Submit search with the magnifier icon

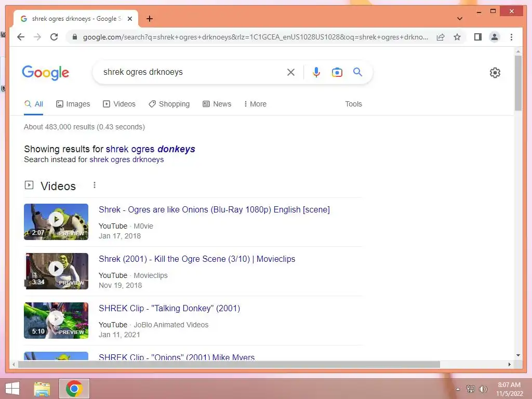tap(357, 72)
